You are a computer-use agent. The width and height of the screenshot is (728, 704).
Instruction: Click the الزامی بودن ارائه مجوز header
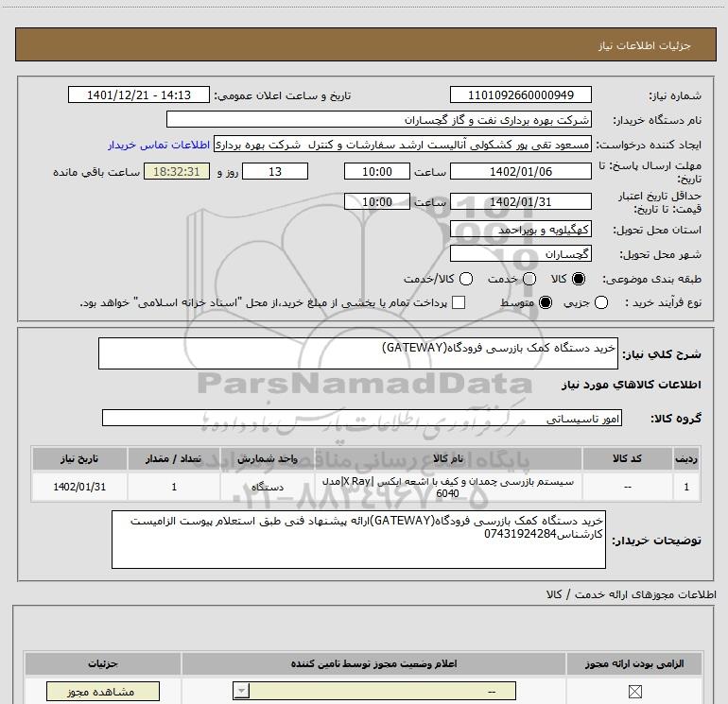(x=634, y=663)
